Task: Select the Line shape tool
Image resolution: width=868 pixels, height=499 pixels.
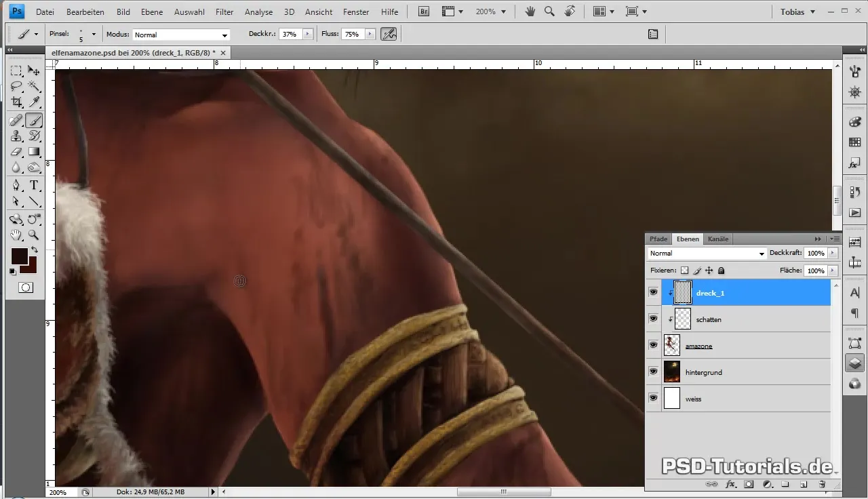Action: tap(33, 201)
